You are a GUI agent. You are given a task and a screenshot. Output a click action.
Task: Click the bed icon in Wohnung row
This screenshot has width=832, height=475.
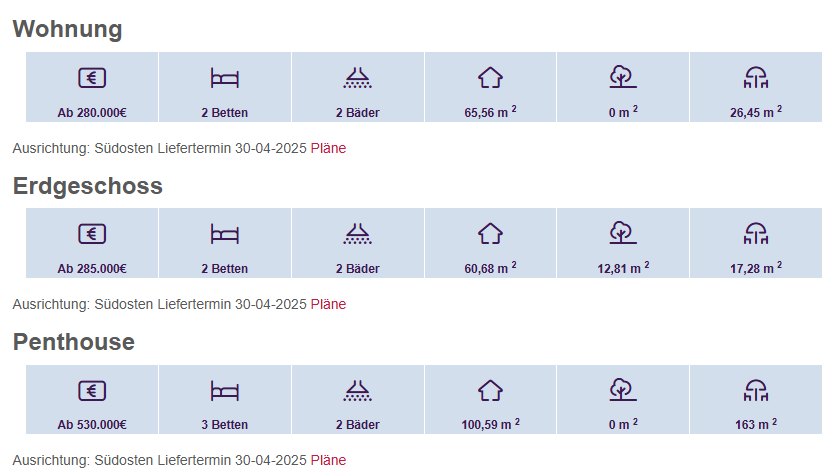225,78
